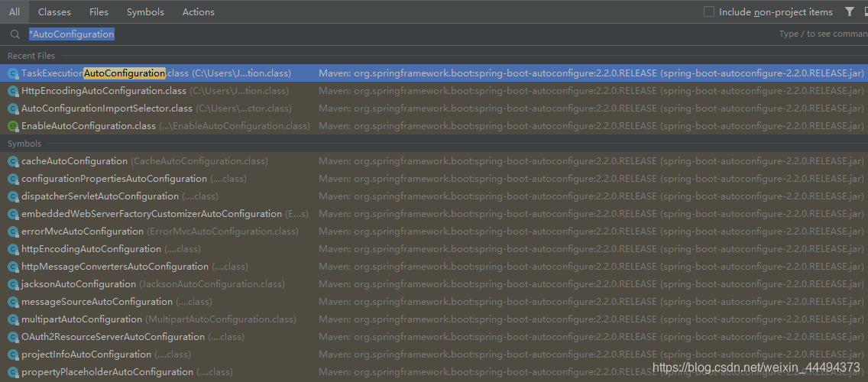Click Maven location of cacheAutoConfiguration row
Viewport: 868px width, 382px height.
click(x=591, y=161)
